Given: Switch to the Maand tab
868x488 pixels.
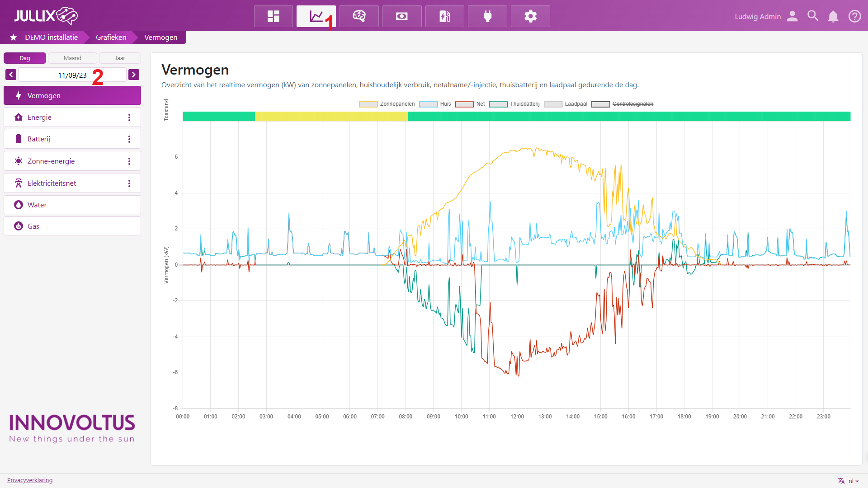Looking at the screenshot, I should tap(72, 58).
